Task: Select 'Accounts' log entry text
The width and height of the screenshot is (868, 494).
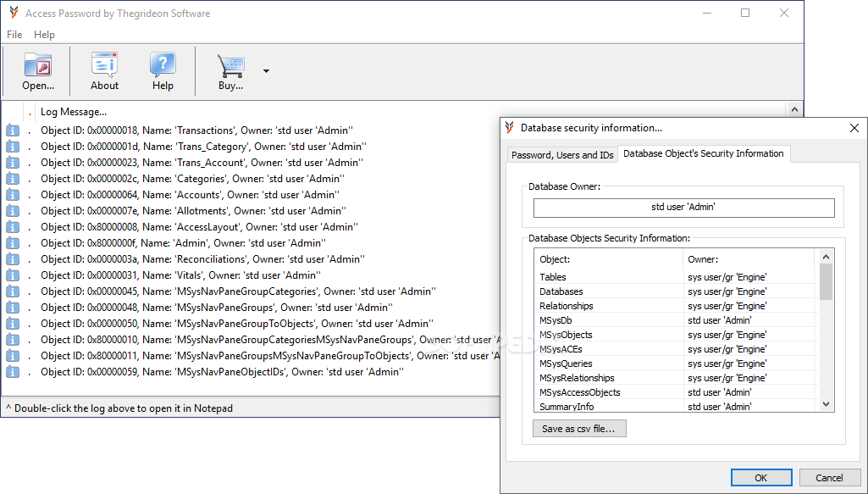Action: [x=191, y=195]
